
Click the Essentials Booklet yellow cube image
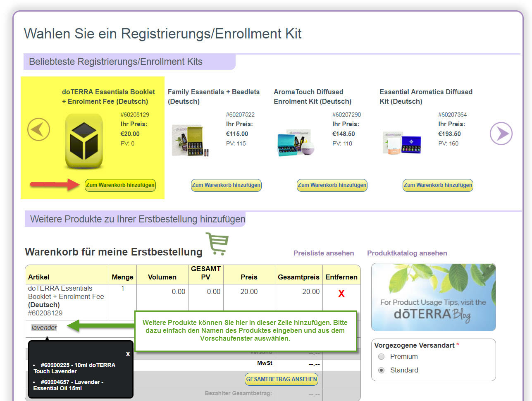pos(84,141)
